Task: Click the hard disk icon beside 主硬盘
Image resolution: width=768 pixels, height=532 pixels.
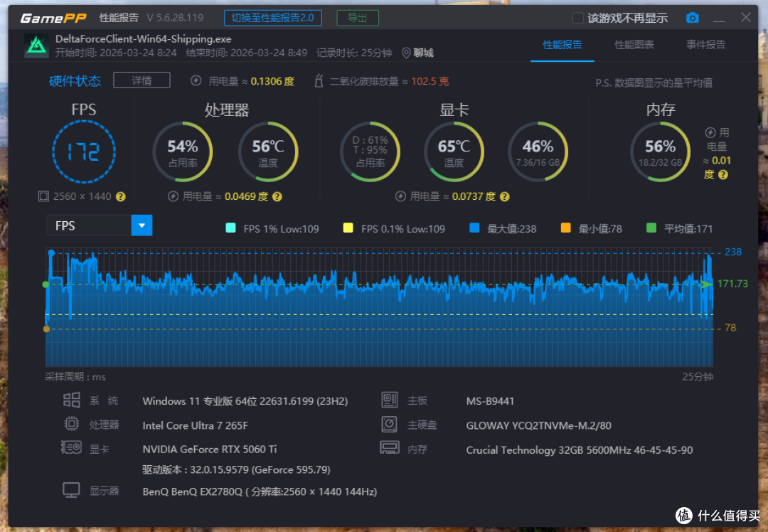Action: click(x=390, y=424)
